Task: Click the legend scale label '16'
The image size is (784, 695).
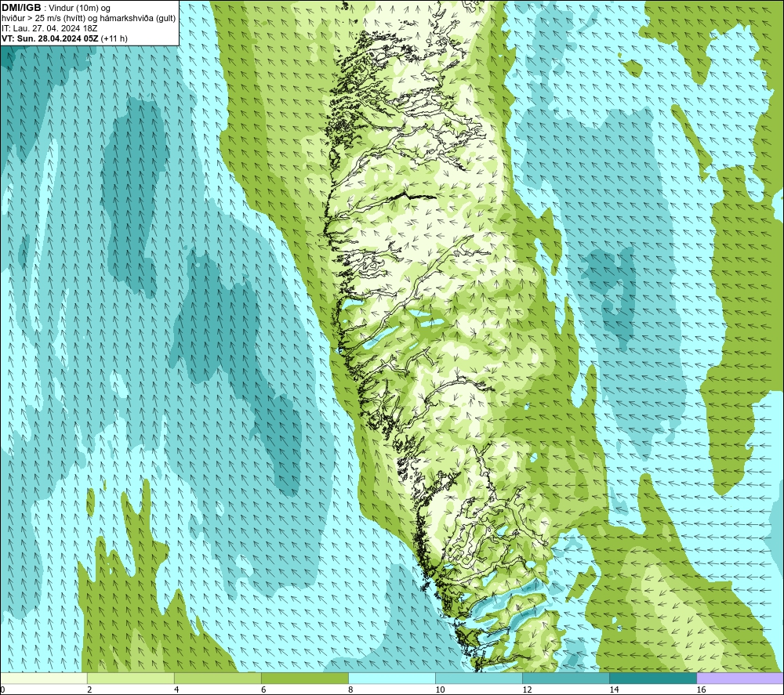Action: click(700, 690)
